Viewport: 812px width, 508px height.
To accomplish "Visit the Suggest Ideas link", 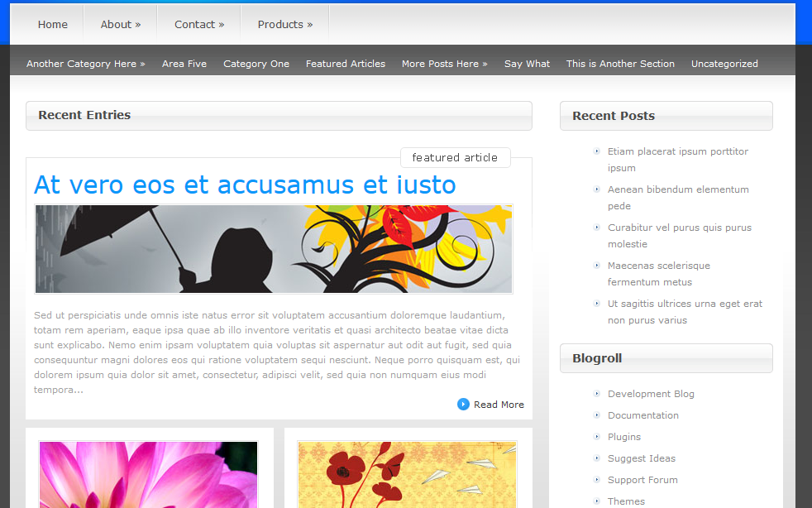I will 642,458.
